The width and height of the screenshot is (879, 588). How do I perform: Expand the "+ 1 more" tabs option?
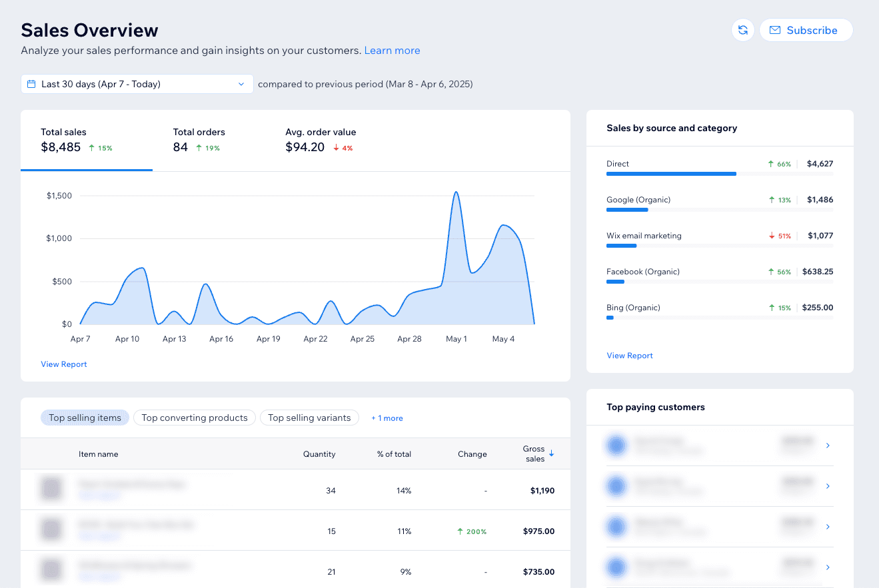tap(387, 418)
